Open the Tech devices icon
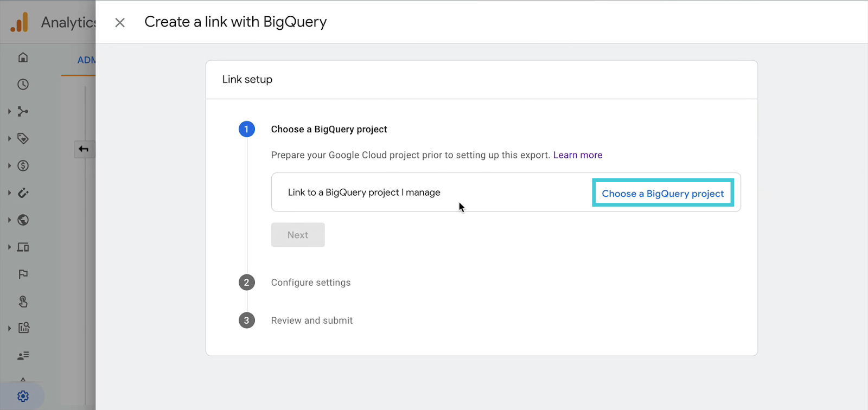Viewport: 868px width, 410px height. pyautogui.click(x=23, y=247)
